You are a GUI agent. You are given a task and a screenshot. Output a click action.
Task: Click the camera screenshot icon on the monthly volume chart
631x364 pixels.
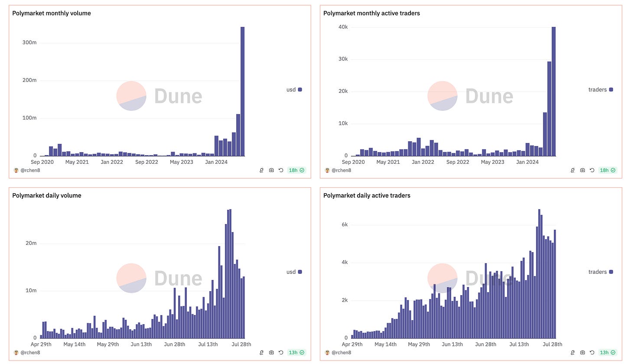tap(271, 170)
